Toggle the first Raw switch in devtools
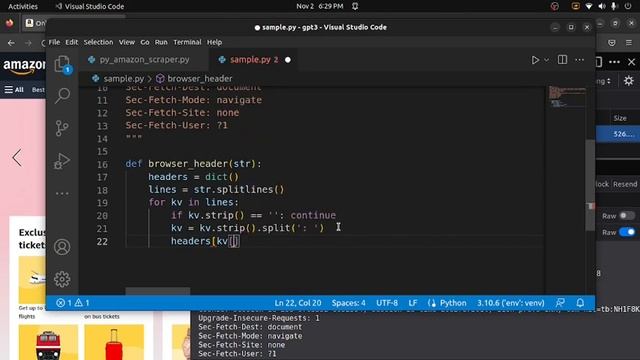 [627, 216]
